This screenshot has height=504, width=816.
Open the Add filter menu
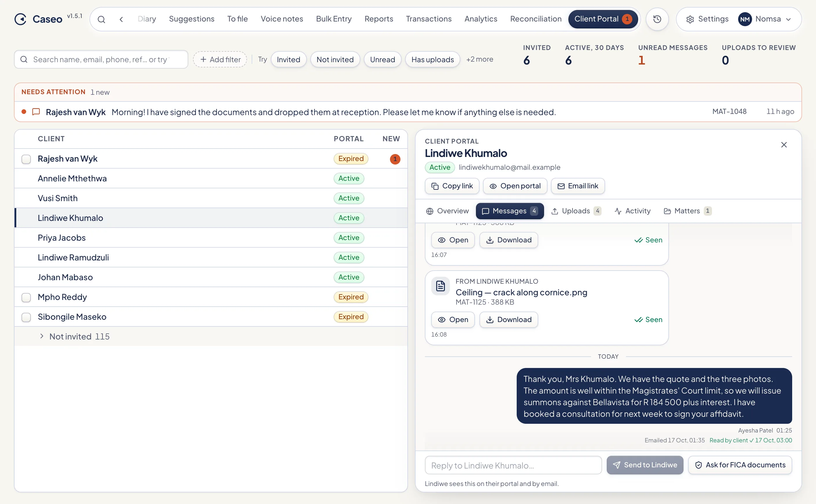point(220,59)
